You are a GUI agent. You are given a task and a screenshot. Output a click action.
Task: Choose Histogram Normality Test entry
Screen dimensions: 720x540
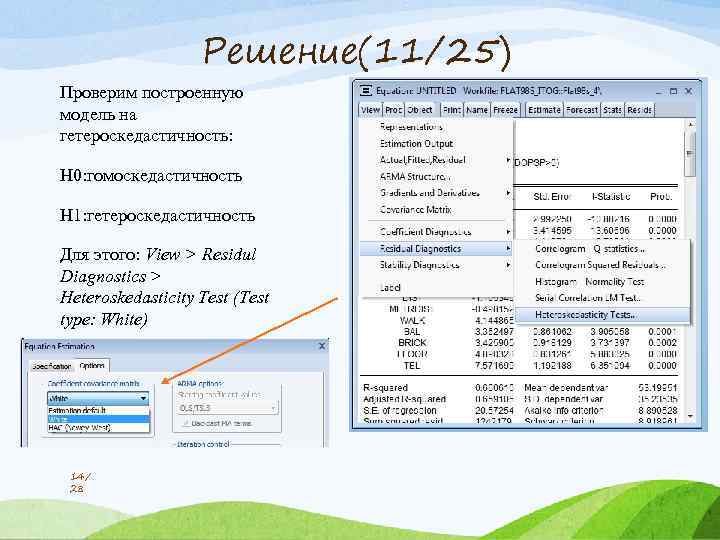[x=602, y=281]
